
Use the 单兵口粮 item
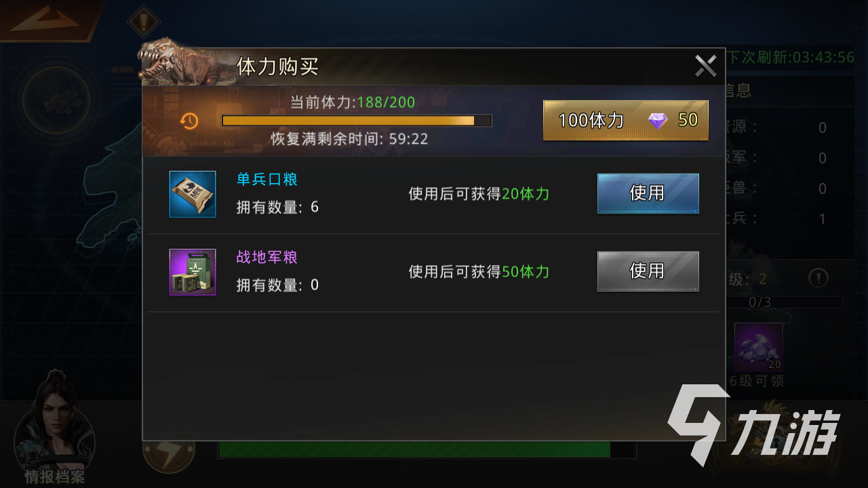pyautogui.click(x=648, y=193)
